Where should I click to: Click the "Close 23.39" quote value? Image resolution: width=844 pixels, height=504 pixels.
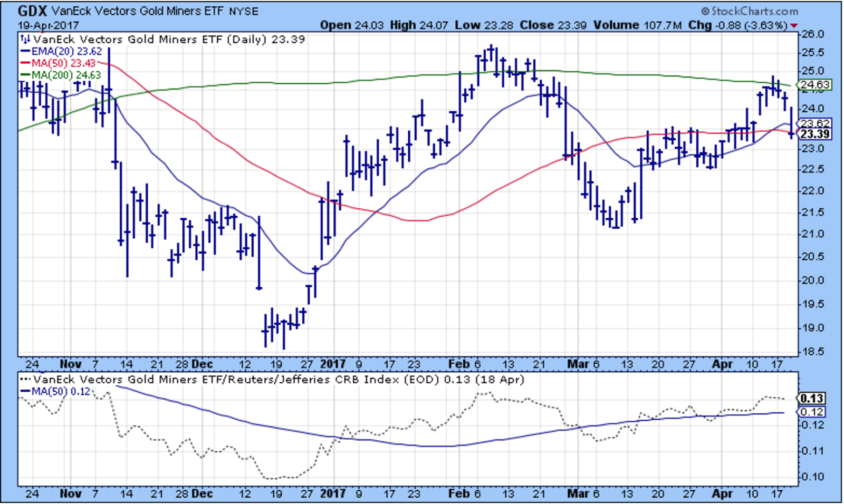click(553, 25)
